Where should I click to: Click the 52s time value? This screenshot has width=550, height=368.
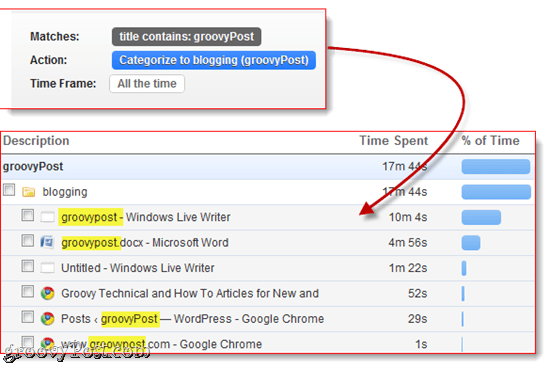pos(417,293)
